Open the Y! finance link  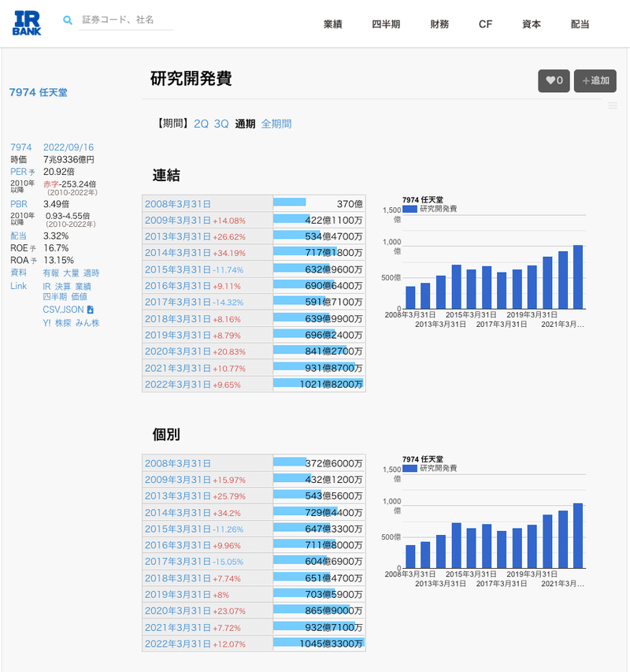tap(46, 323)
